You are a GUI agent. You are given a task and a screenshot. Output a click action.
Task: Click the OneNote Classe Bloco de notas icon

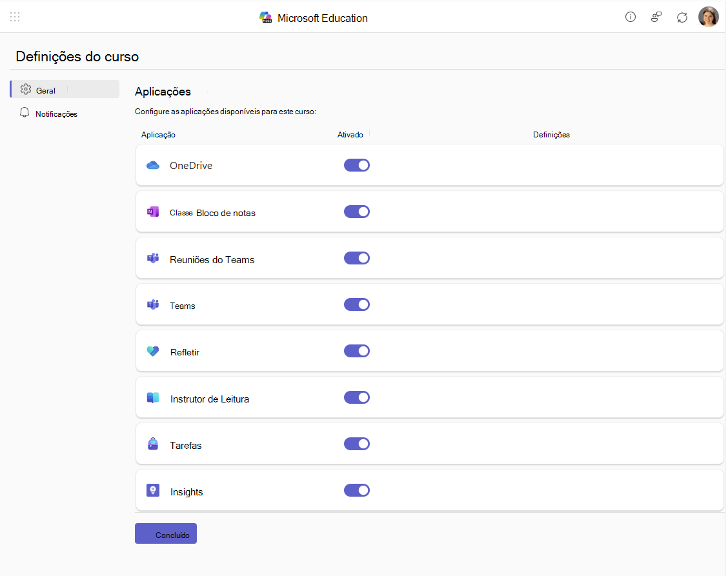[153, 212]
